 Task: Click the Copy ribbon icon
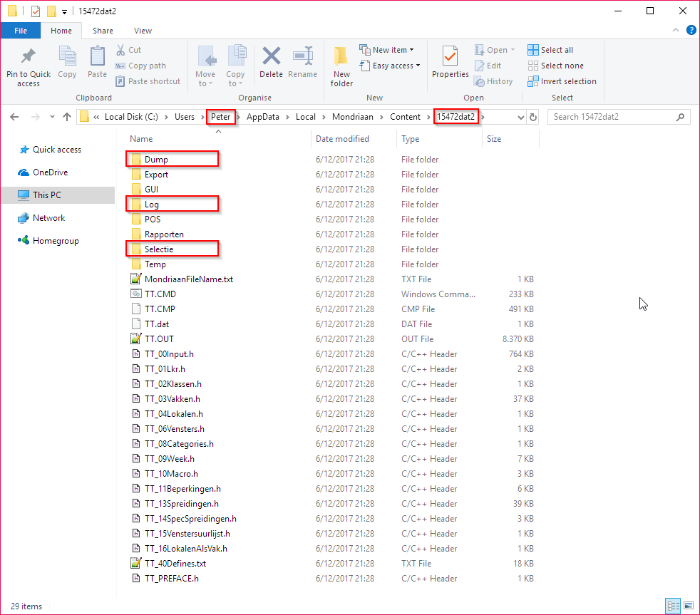point(67,57)
